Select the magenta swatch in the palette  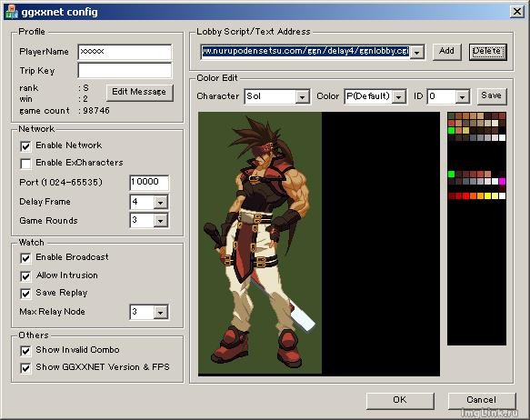point(502,182)
